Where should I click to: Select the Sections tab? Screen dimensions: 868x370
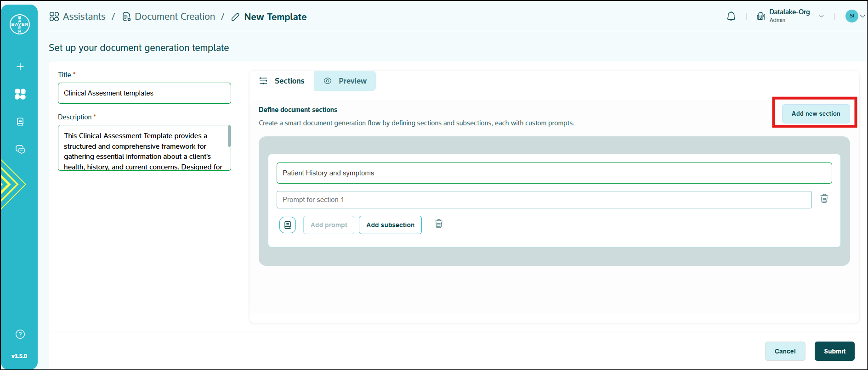coord(282,81)
